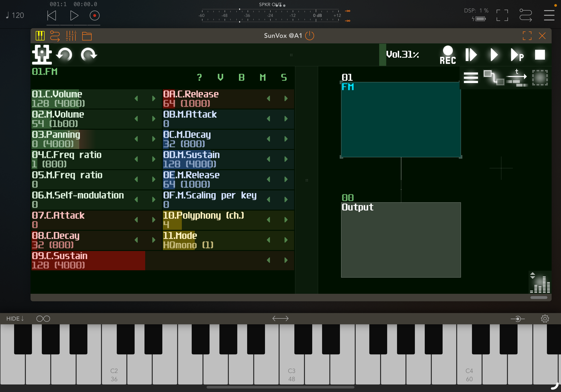This screenshot has height=392, width=561.
Task: Toggle SunVox plugin power button
Action: (310, 36)
